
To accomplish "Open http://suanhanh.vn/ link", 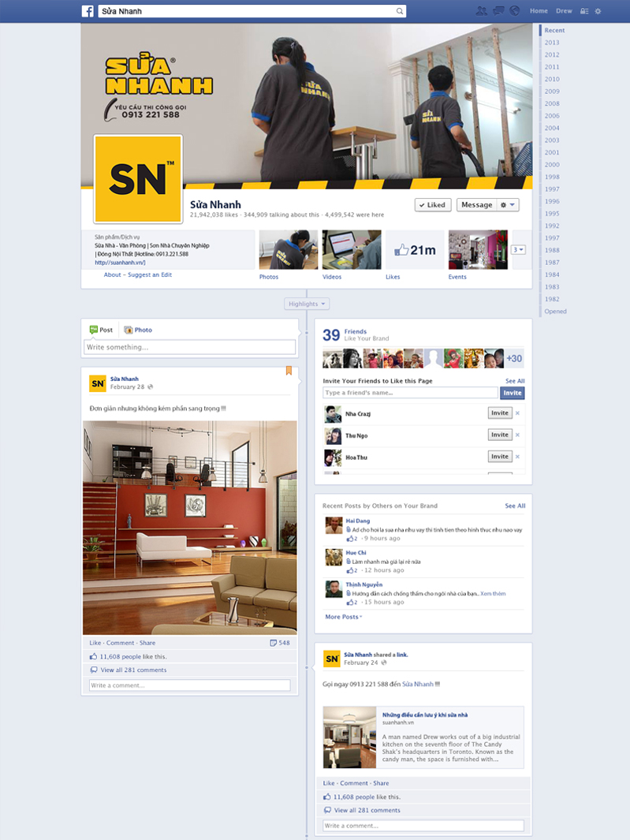I will tap(120, 263).
